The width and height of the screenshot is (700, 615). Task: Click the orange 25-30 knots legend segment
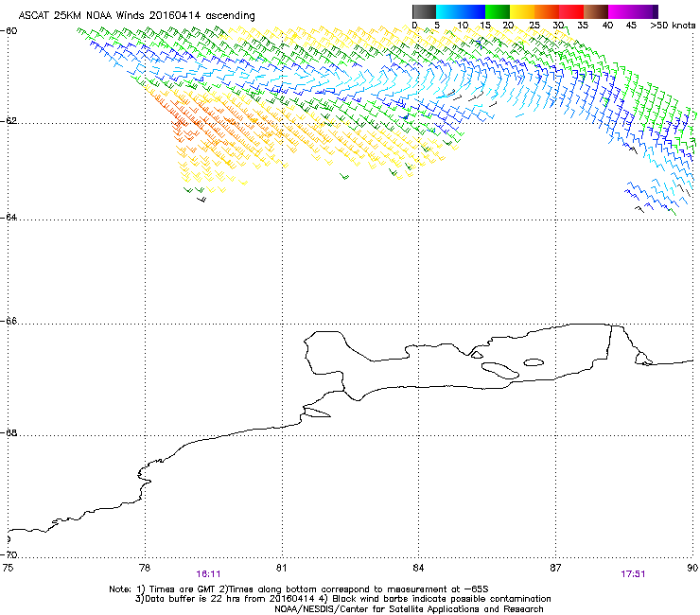[547, 11]
